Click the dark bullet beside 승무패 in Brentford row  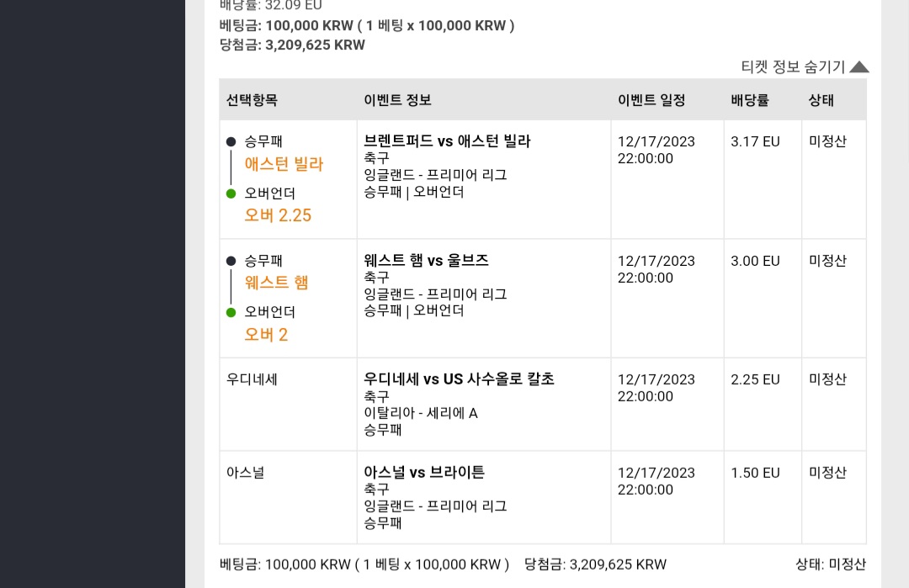(231, 141)
